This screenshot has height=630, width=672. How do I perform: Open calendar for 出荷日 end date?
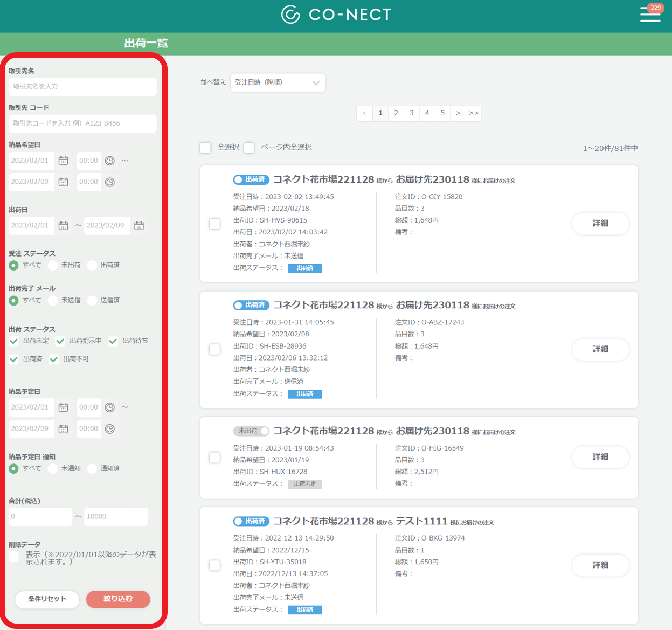(x=139, y=226)
